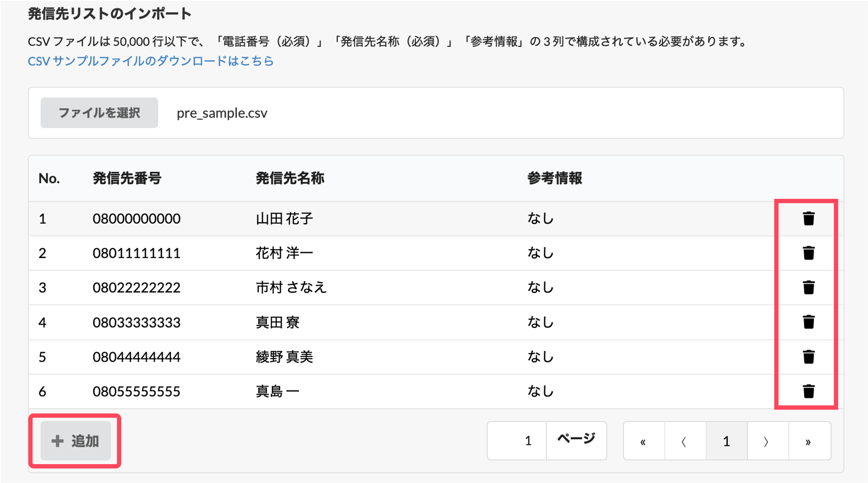Delete row 6 真島 一 with trash icon
The width and height of the screenshot is (868, 483).
pos(808,391)
